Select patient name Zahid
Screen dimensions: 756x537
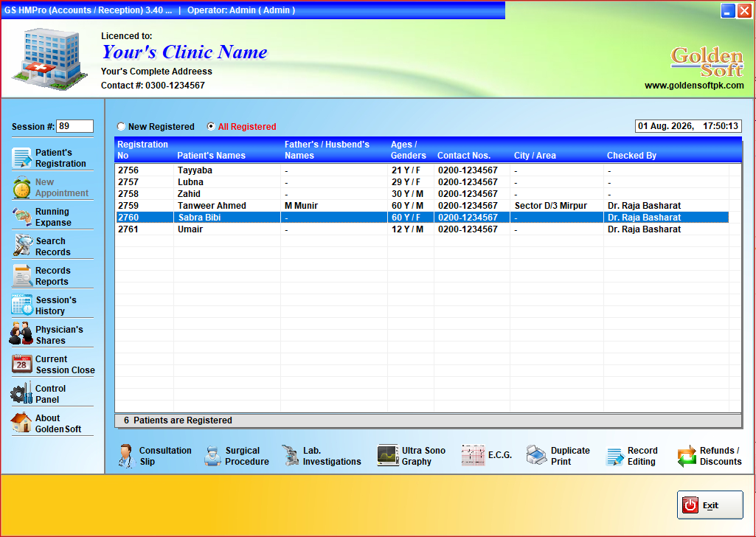189,194
